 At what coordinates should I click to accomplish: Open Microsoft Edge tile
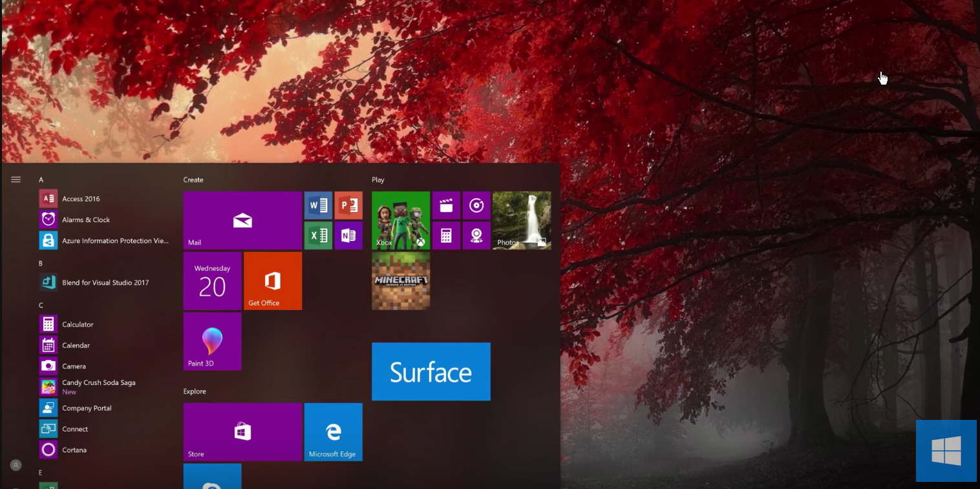click(x=333, y=432)
